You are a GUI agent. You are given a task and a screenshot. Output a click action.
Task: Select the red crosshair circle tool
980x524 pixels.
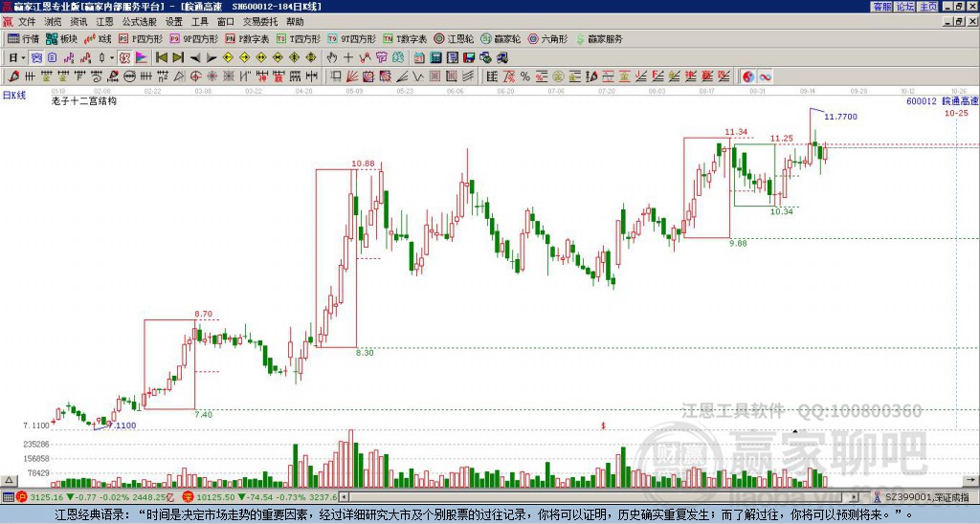(195, 76)
